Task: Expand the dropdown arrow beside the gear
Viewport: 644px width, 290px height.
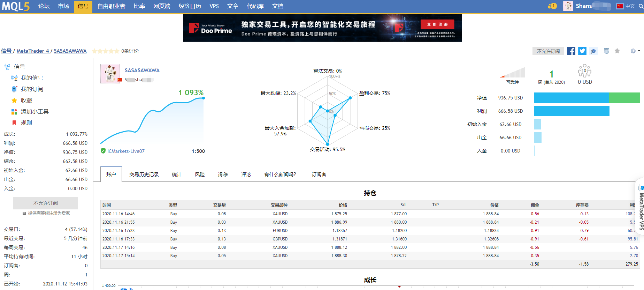Action: (x=639, y=51)
